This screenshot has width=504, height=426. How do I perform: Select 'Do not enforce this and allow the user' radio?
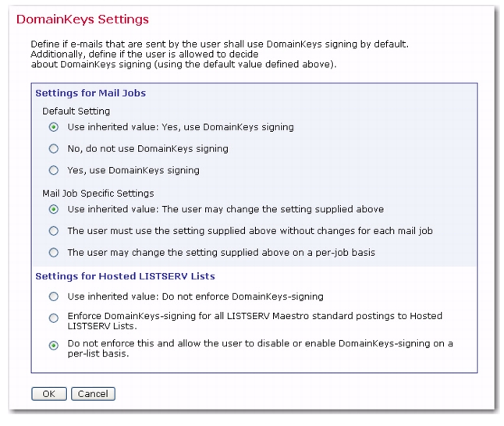tap(54, 346)
